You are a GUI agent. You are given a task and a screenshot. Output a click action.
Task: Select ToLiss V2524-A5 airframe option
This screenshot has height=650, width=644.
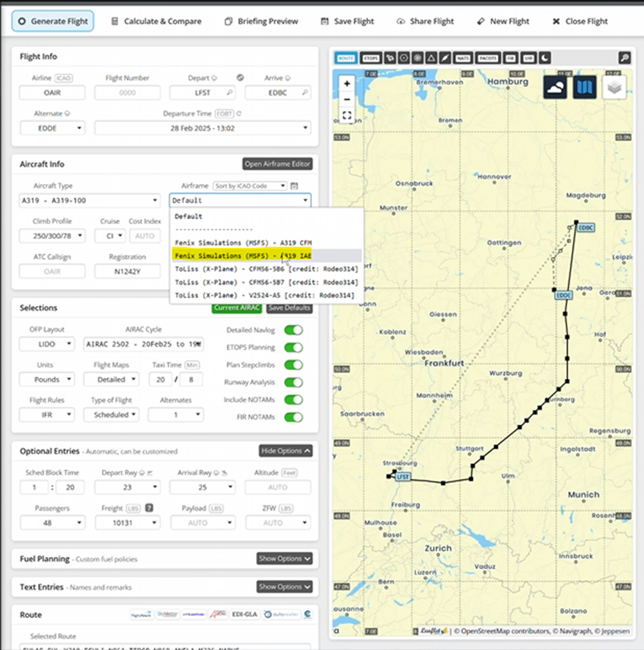[267, 296]
